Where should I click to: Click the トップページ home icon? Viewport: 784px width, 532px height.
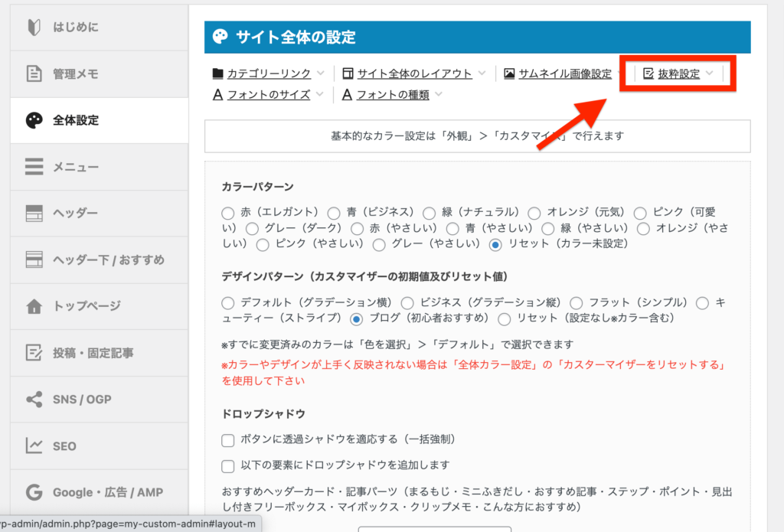pos(34,306)
